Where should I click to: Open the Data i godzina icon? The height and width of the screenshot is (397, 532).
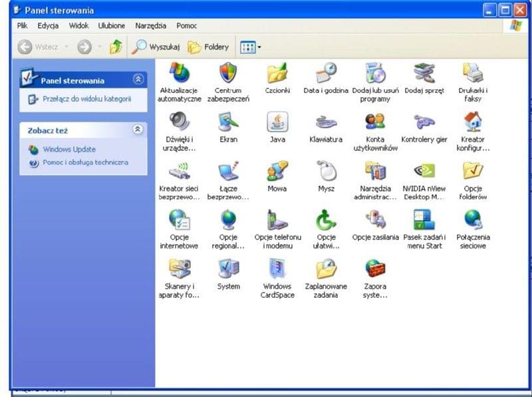tap(326, 73)
